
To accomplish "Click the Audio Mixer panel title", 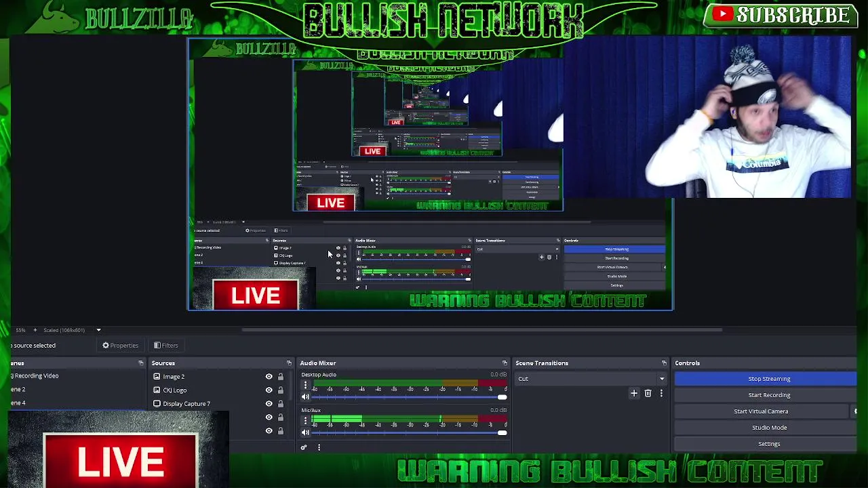I will coord(318,363).
